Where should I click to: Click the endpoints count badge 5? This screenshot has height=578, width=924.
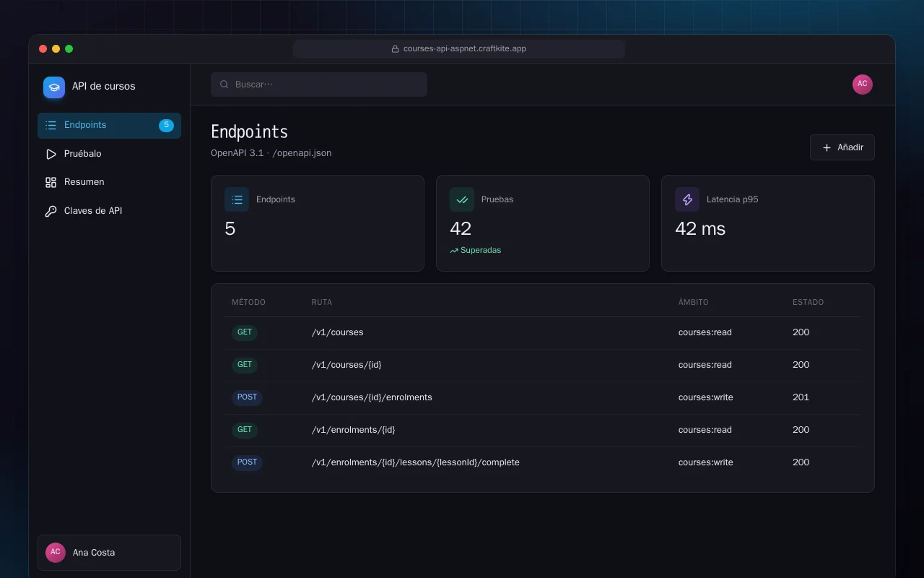pyautogui.click(x=166, y=125)
